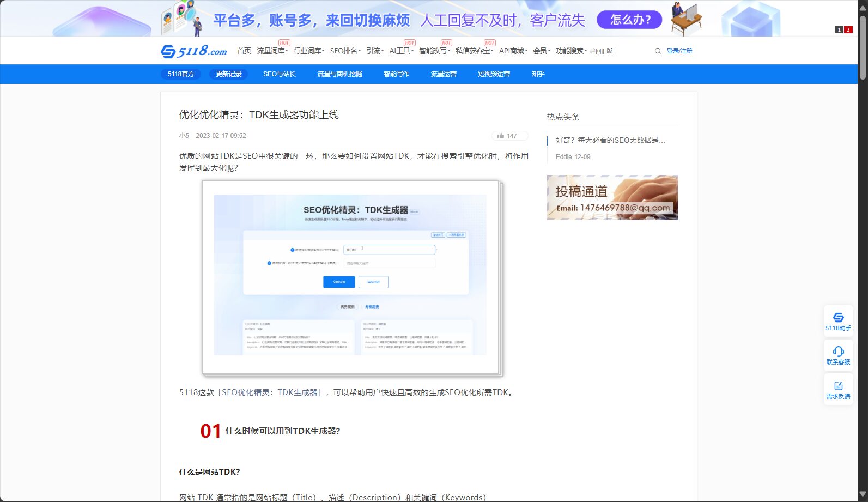Click the publish date 2023-02-17 09:52
Screen dimensions: 868x502
(221, 136)
